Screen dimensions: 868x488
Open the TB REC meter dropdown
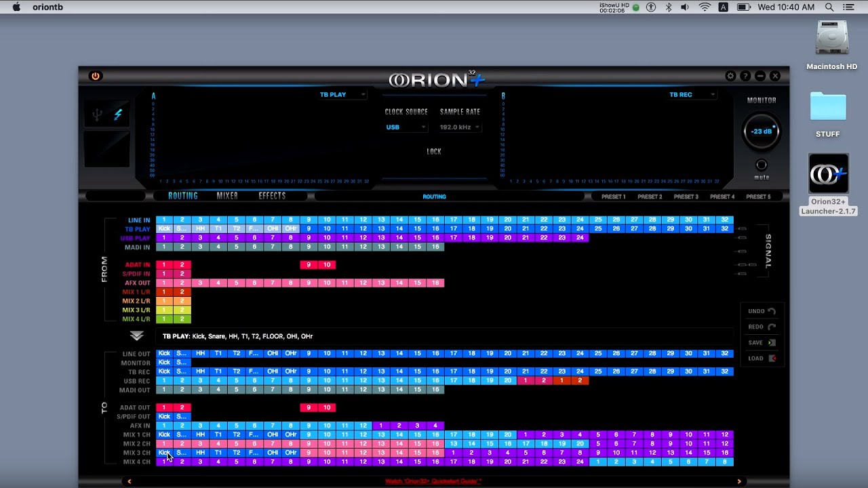tap(692, 95)
